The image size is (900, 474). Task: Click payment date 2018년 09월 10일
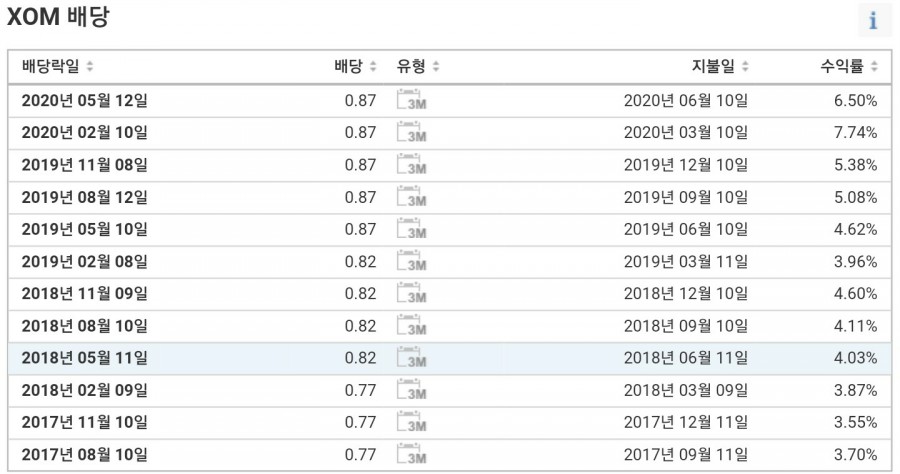[686, 325]
